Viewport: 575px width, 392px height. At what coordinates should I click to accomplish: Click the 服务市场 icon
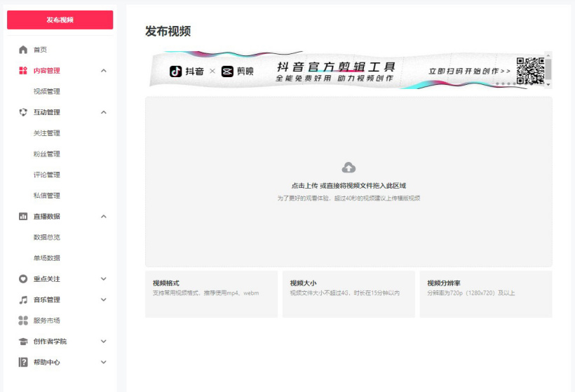coord(23,320)
